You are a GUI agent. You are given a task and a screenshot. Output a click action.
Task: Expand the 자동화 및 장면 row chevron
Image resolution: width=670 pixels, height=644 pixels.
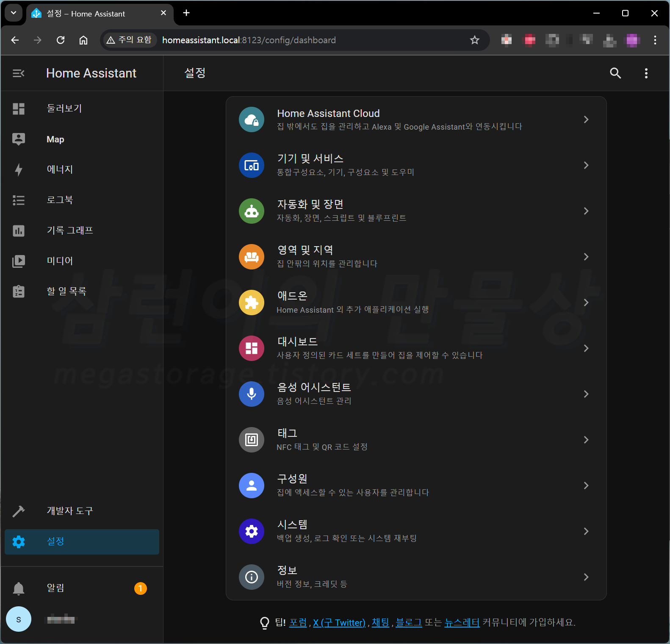tap(586, 211)
